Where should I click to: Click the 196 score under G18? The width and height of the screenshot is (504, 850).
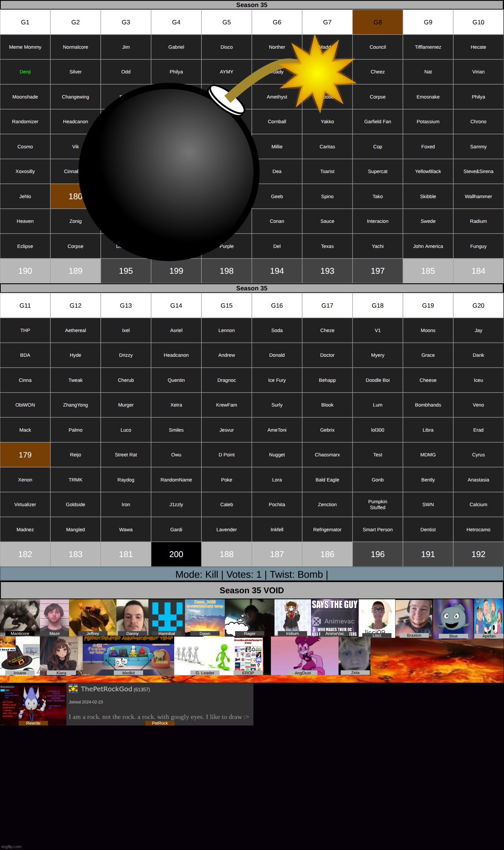coord(377,554)
